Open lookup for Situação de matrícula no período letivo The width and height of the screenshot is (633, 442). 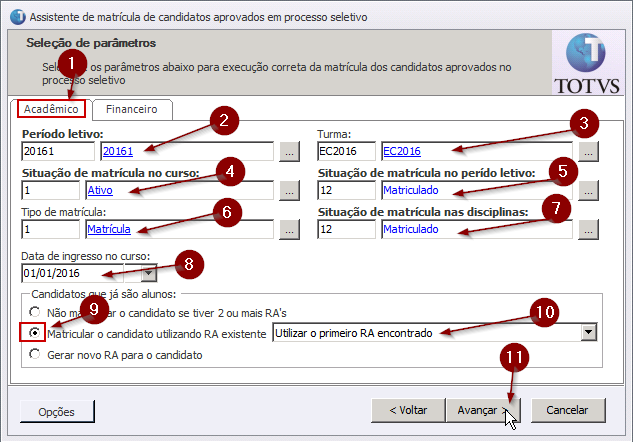pyautogui.click(x=588, y=190)
